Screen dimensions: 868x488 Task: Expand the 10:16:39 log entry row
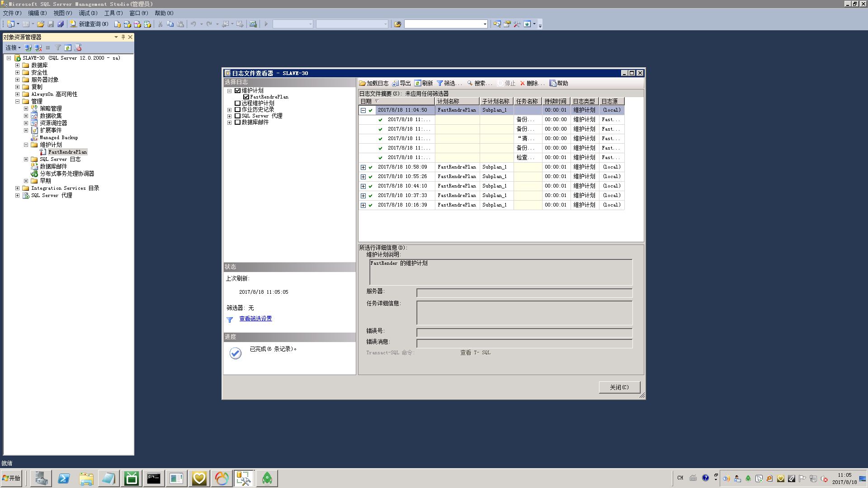[x=363, y=205]
